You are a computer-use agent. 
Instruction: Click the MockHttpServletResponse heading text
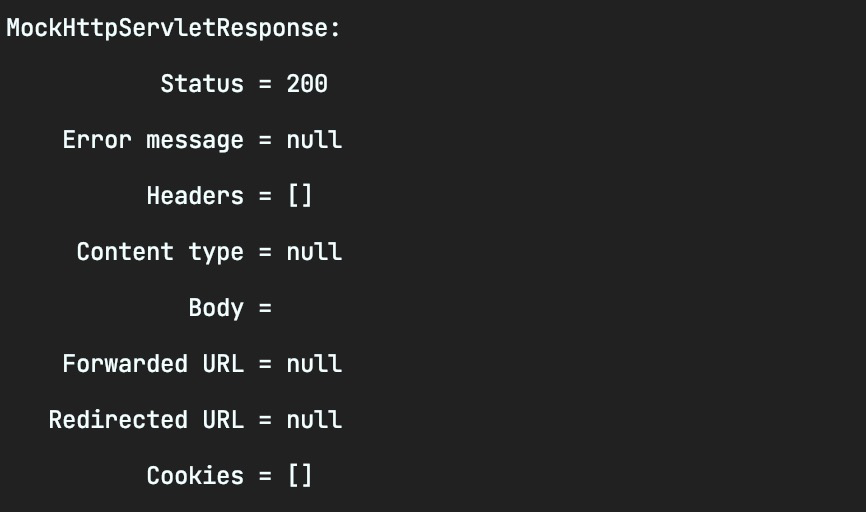[x=173, y=29]
